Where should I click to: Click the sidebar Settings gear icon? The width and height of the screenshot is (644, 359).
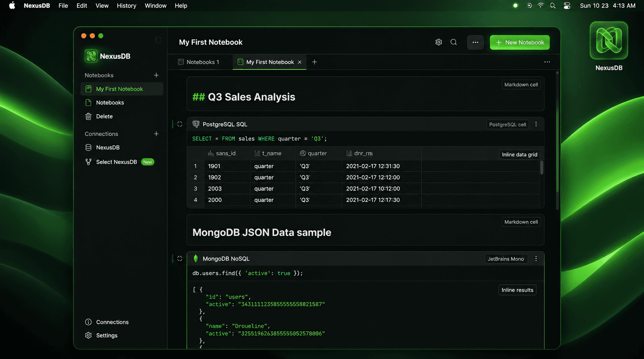(88, 336)
